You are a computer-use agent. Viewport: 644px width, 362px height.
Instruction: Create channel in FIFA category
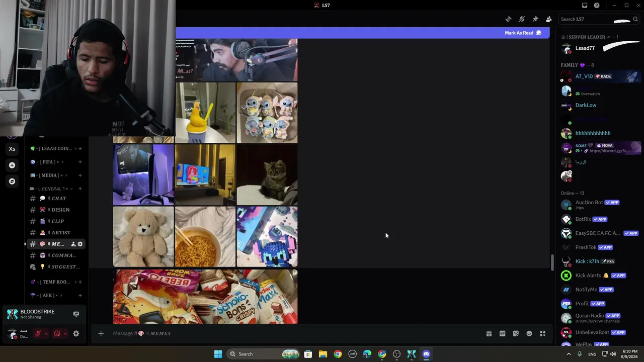(80, 162)
